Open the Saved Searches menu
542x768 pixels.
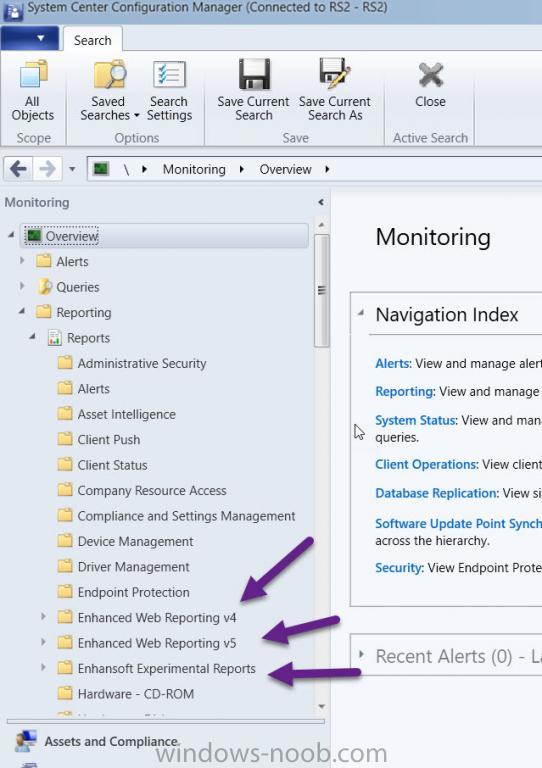(x=109, y=91)
